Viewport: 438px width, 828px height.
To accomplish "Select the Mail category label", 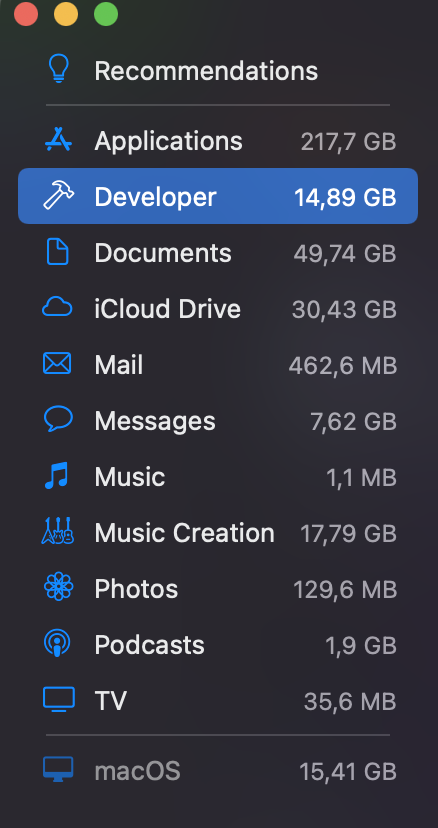I will (x=118, y=365).
